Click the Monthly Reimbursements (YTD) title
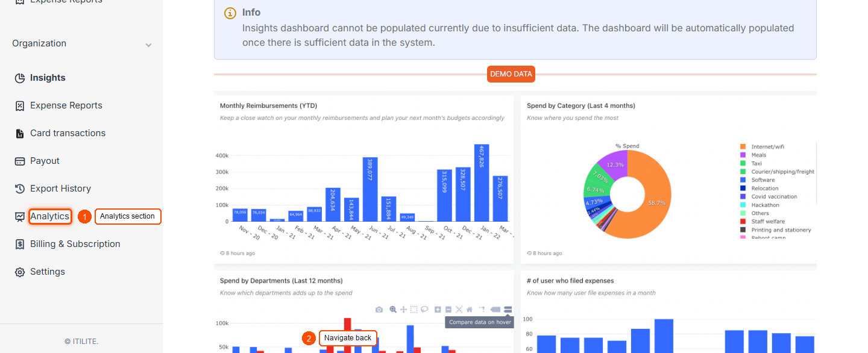868x353 pixels. click(x=268, y=105)
